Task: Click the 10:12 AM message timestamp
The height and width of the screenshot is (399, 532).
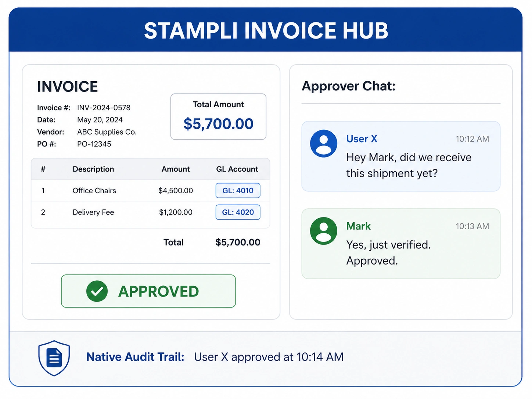Action: [472, 139]
